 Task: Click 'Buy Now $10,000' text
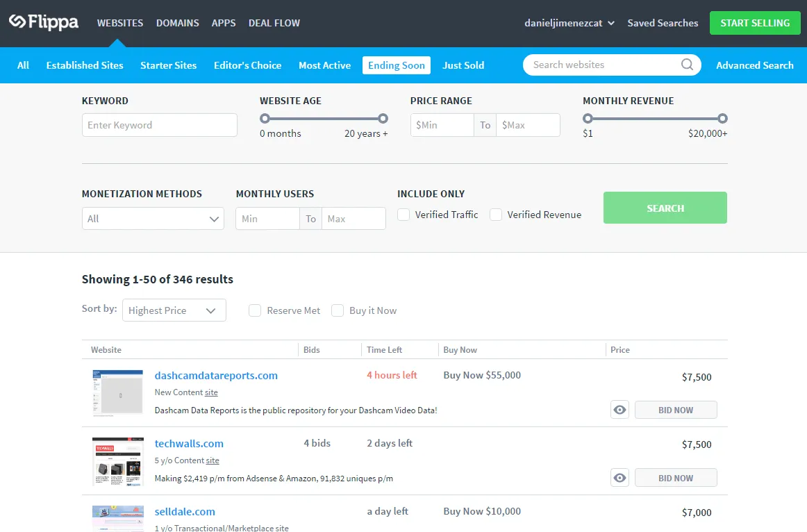pyautogui.click(x=482, y=511)
